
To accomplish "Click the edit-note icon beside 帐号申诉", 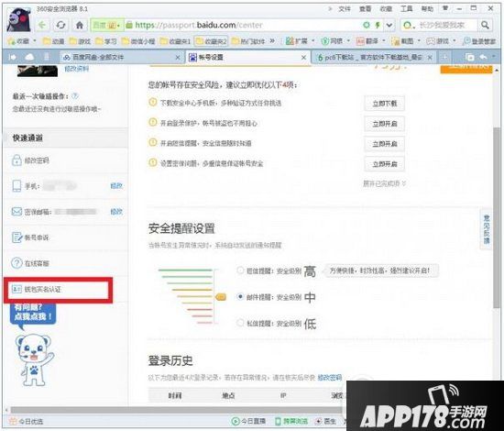I will click(16, 238).
